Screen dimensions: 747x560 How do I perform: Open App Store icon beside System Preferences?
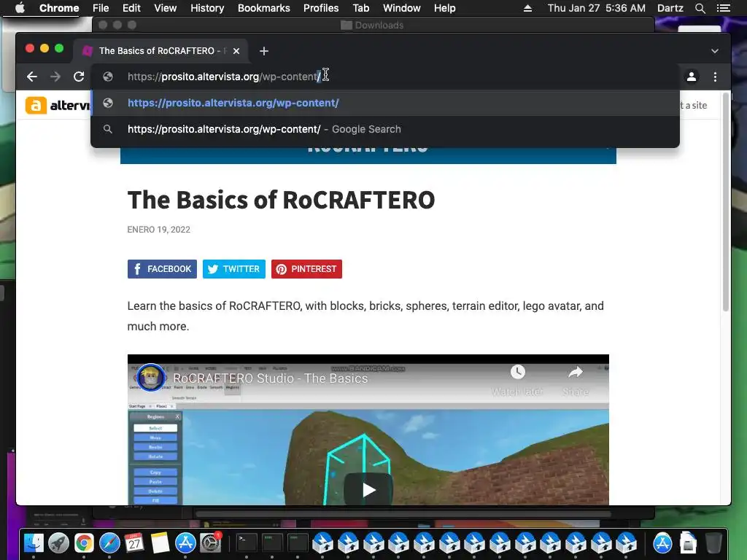tap(185, 542)
